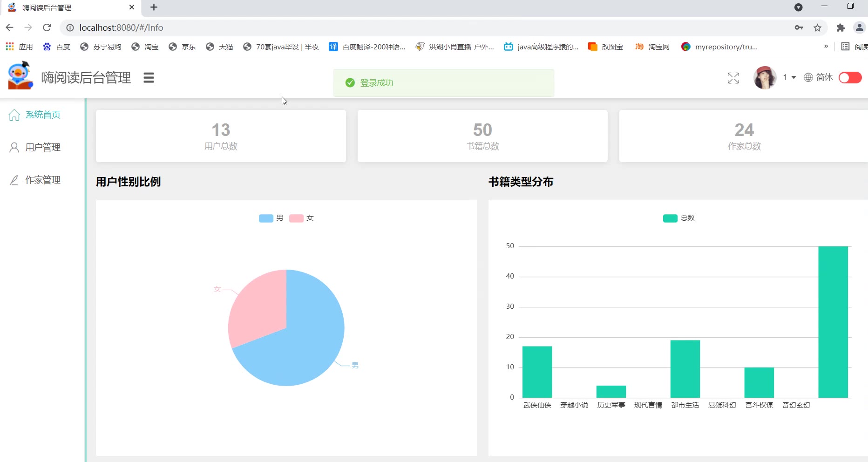Open 作家管理 in the sidebar
This screenshot has height=462, width=868.
[42, 180]
